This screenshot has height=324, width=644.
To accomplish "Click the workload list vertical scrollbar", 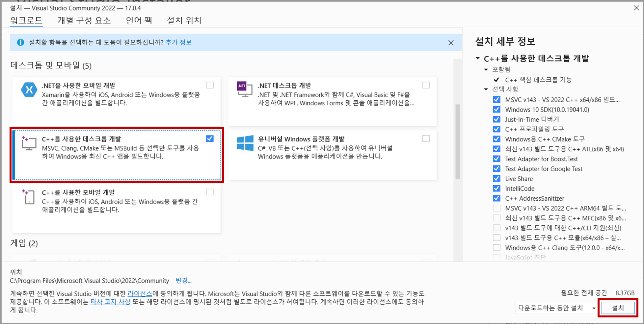I will [x=458, y=142].
